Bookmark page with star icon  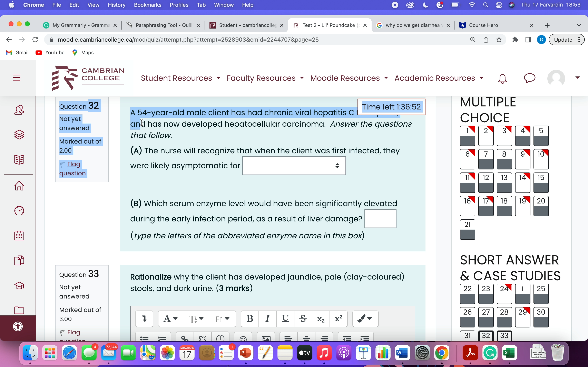[x=499, y=40]
